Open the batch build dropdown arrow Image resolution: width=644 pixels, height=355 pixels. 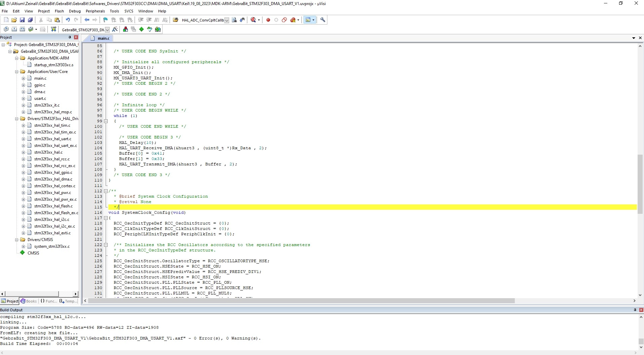(x=36, y=29)
